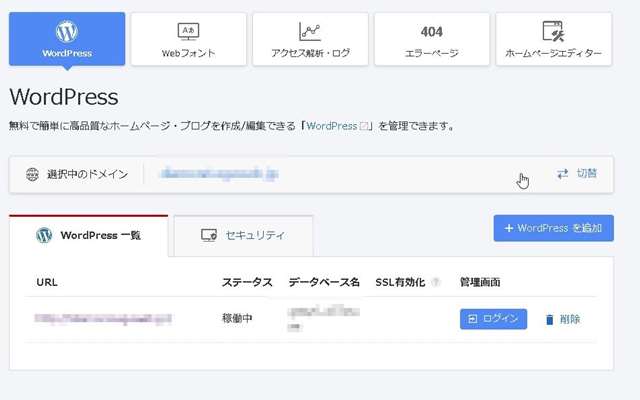Open the blurred site URL link
This screenshot has width=640, height=400.
coord(103,319)
